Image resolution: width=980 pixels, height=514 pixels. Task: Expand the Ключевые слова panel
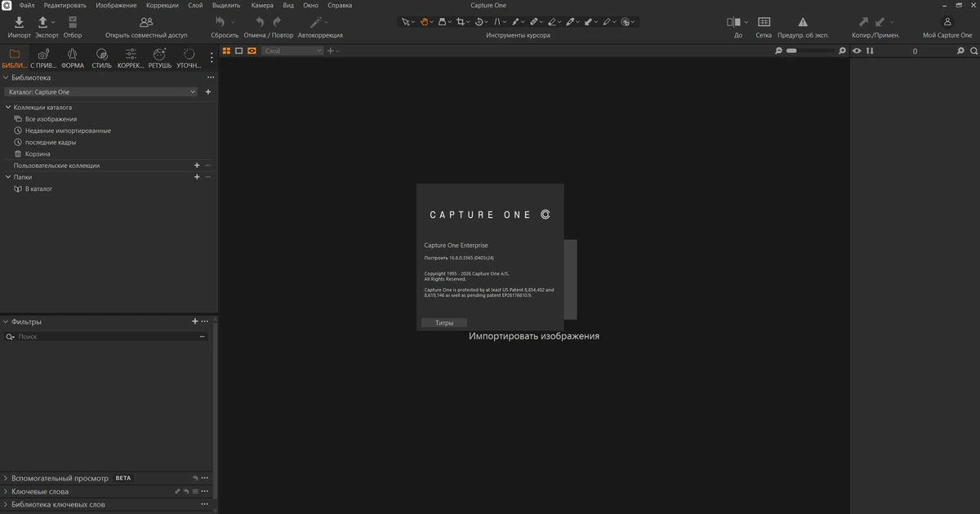6,491
